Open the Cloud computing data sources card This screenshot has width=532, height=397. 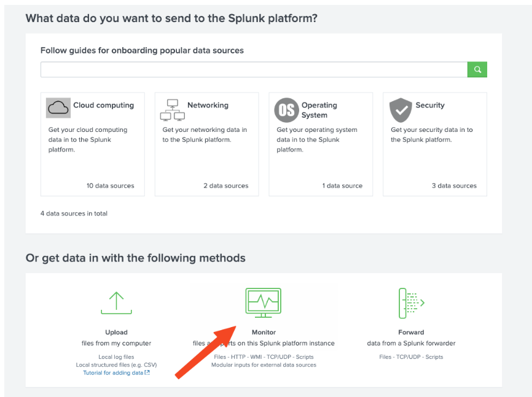[92, 144]
